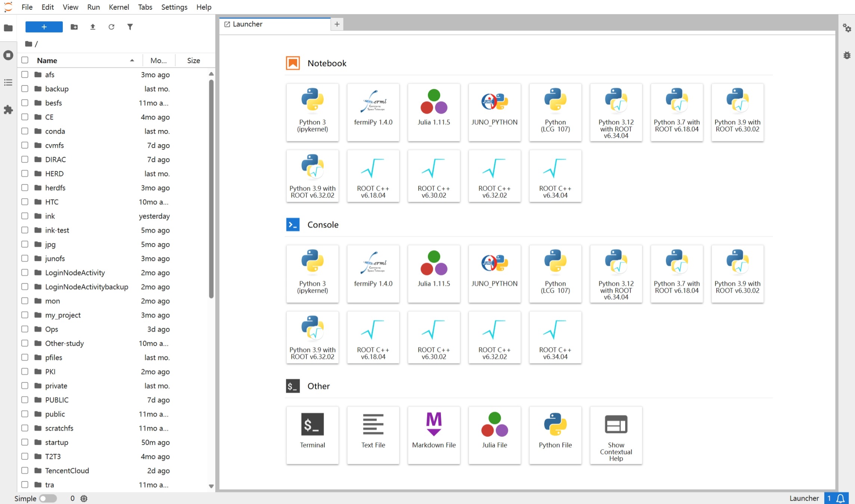Open the Extension Manager sidebar
855x504 pixels.
pos(8,110)
